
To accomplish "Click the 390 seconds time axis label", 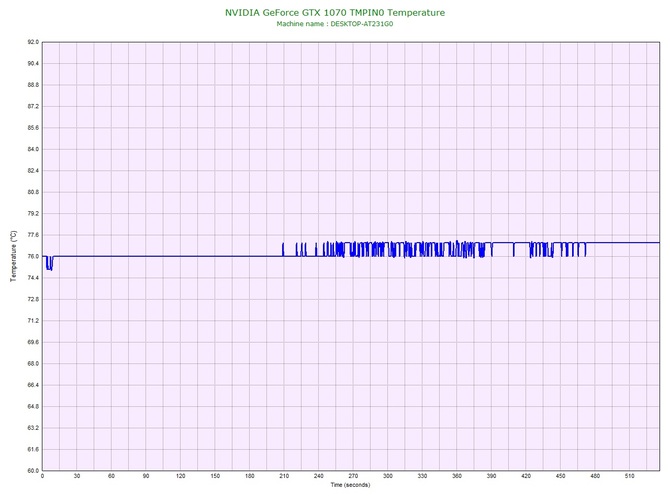I will point(491,476).
